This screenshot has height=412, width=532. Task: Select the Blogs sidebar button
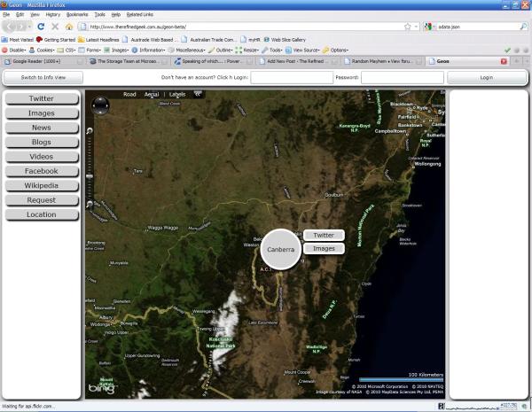(x=42, y=142)
